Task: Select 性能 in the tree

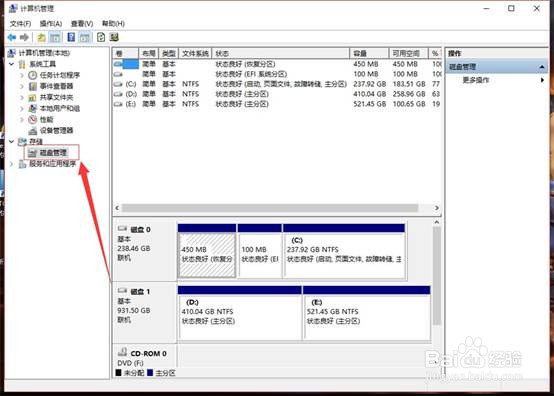Action: 46,119
